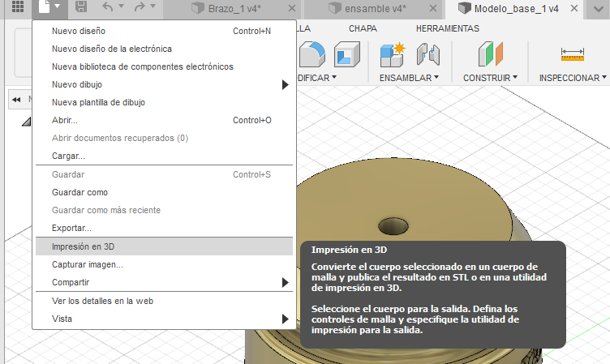Choose Ver los detalles en la web

pos(164,301)
